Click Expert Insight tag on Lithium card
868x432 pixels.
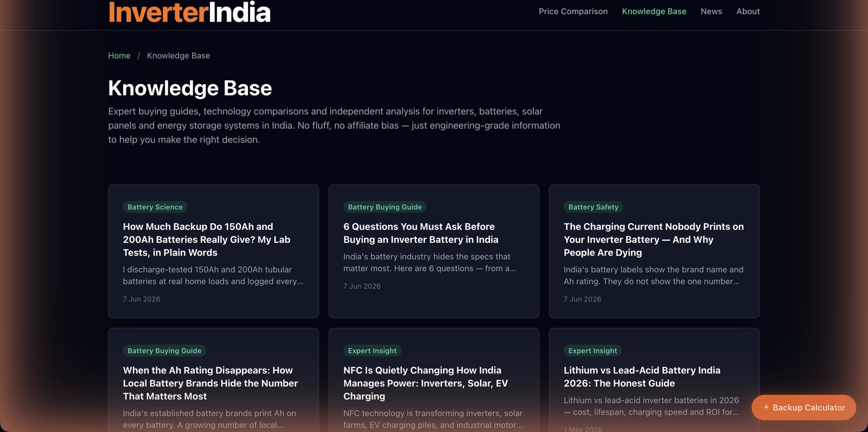592,351
